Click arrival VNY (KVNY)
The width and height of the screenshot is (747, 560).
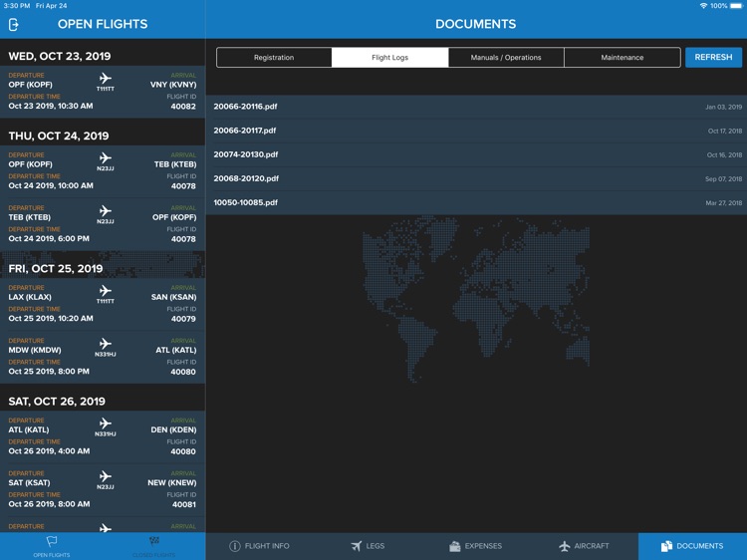pos(173,85)
